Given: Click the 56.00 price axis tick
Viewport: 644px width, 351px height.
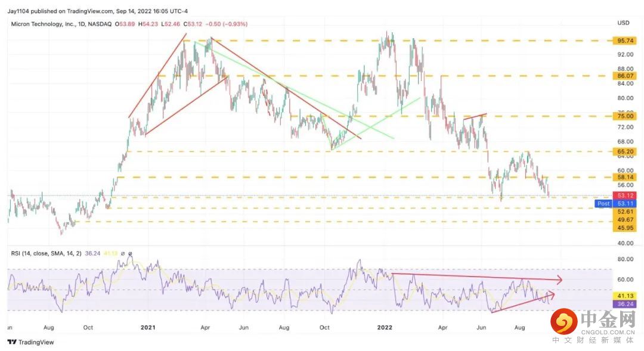Looking at the screenshot, I should [x=625, y=185].
